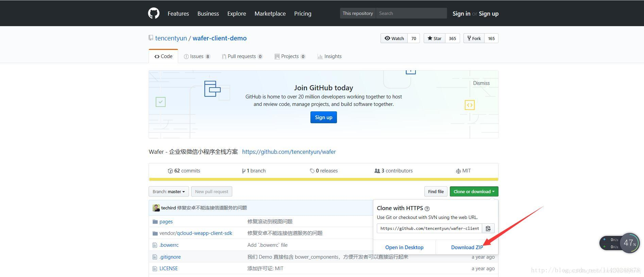This screenshot has width=644, height=277.
Task: Click the vendor folder icon
Action: tap(155, 233)
